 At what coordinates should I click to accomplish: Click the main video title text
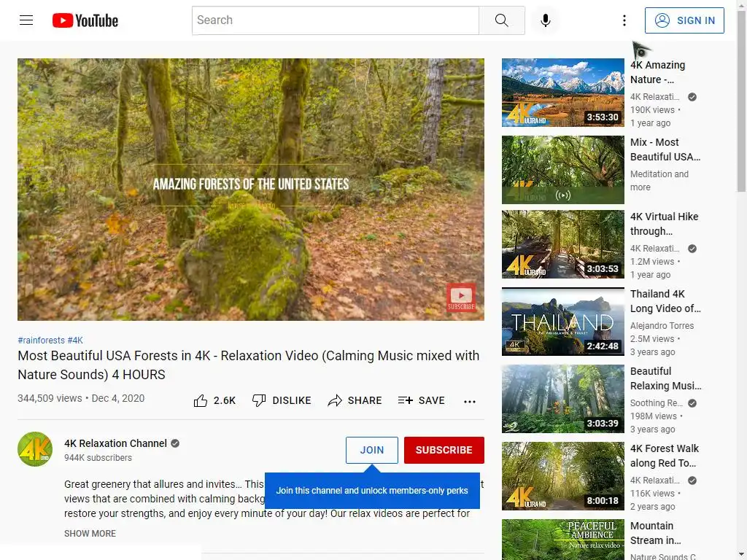point(249,365)
